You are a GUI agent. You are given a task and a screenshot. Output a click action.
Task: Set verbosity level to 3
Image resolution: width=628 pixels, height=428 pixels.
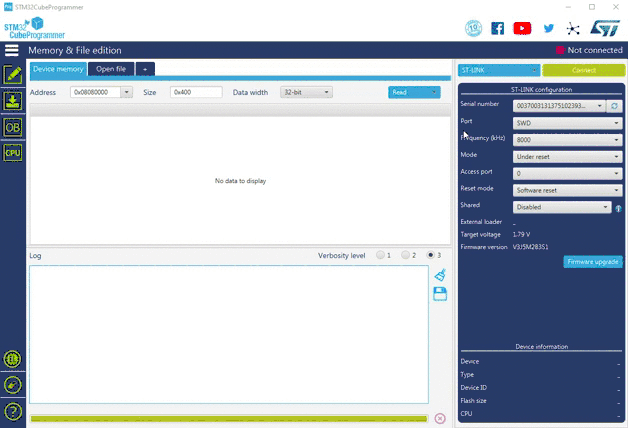[x=431, y=255]
